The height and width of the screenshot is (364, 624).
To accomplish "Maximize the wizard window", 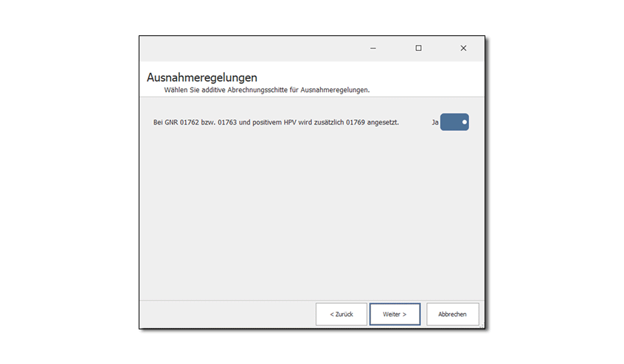I will click(x=418, y=48).
